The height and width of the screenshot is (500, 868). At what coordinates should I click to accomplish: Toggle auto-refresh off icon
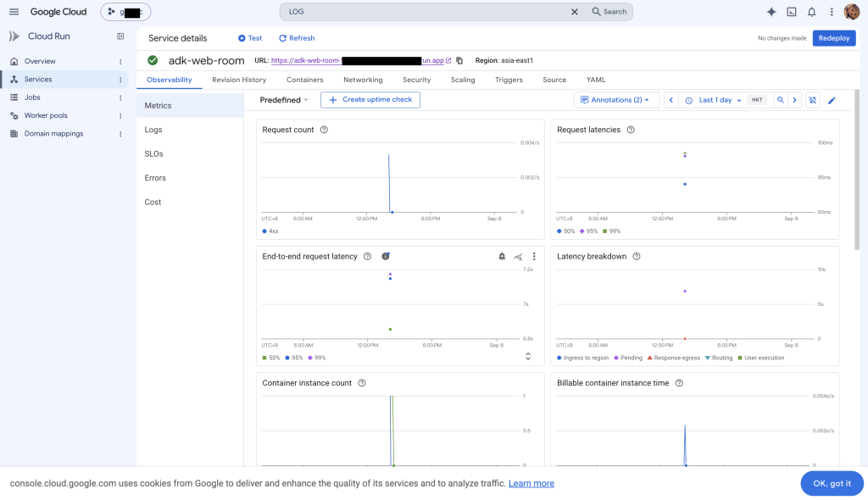812,100
